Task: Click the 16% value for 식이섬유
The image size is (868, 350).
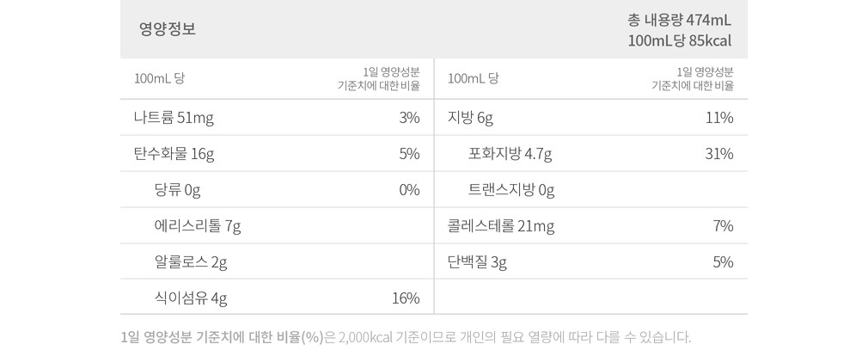Action: click(x=405, y=298)
